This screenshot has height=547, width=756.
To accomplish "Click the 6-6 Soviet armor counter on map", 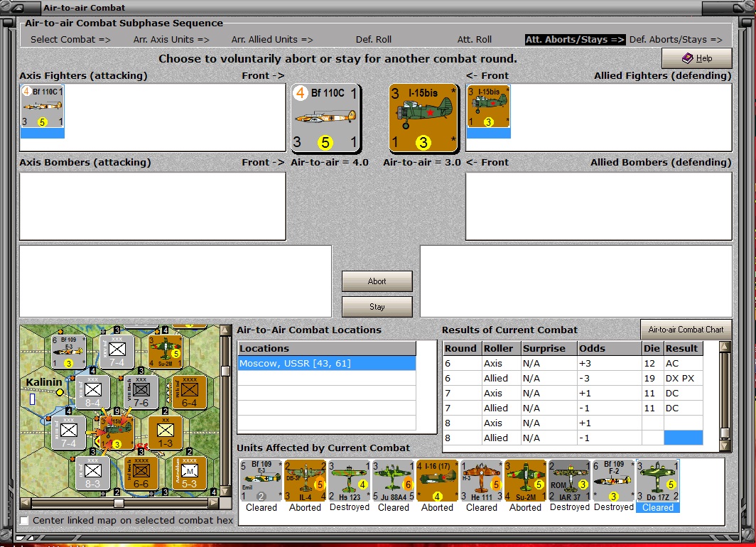I will (141, 473).
